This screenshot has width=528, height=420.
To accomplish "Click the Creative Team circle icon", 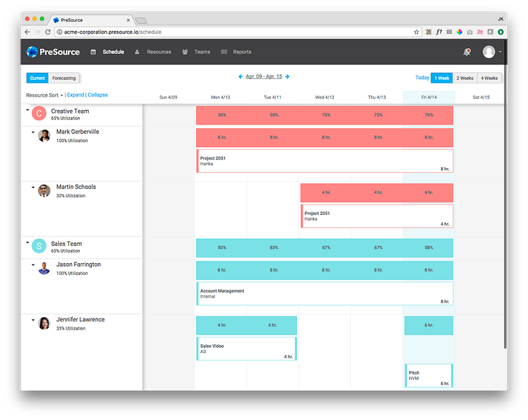I will coord(39,113).
